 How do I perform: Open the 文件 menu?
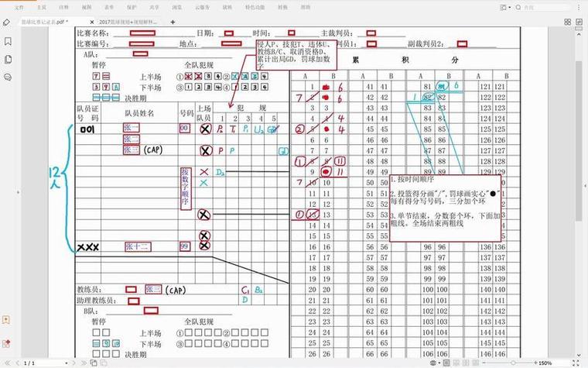(19, 7)
